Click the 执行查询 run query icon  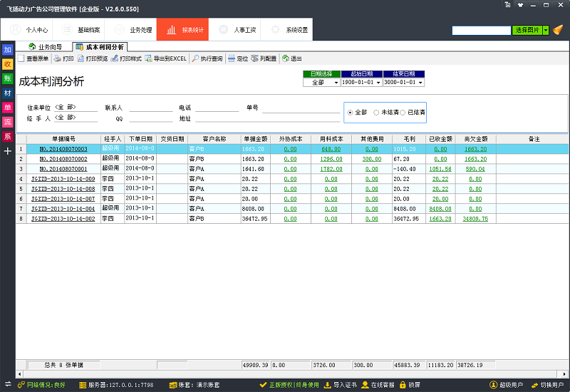point(195,58)
